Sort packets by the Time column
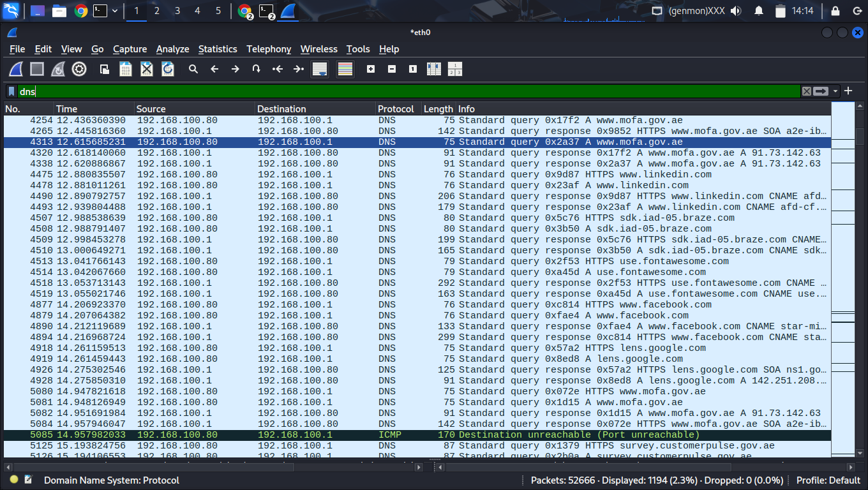The image size is (868, 490). (94, 109)
